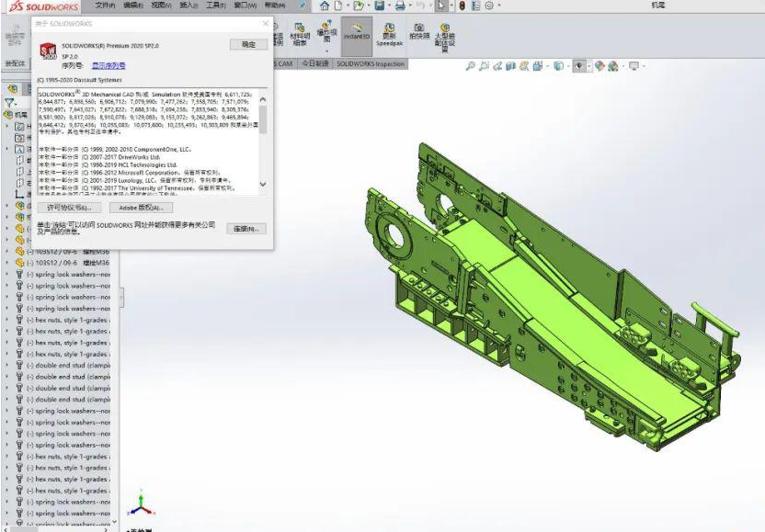Click the 显示序列号 link

(108, 65)
